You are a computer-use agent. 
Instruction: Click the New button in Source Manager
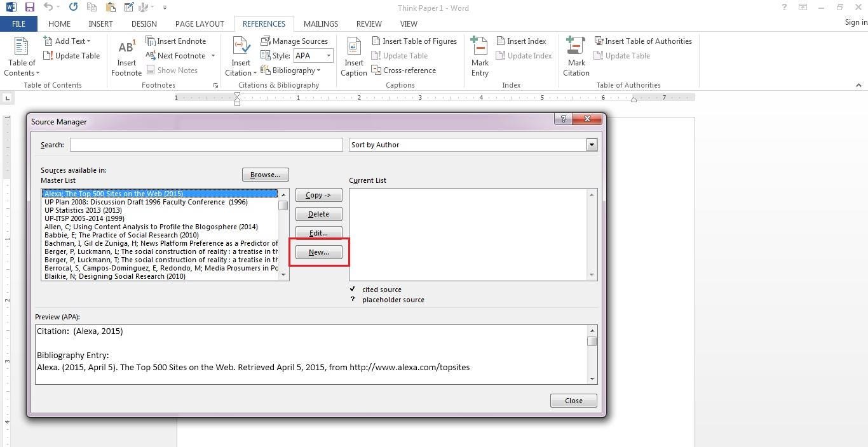click(318, 252)
